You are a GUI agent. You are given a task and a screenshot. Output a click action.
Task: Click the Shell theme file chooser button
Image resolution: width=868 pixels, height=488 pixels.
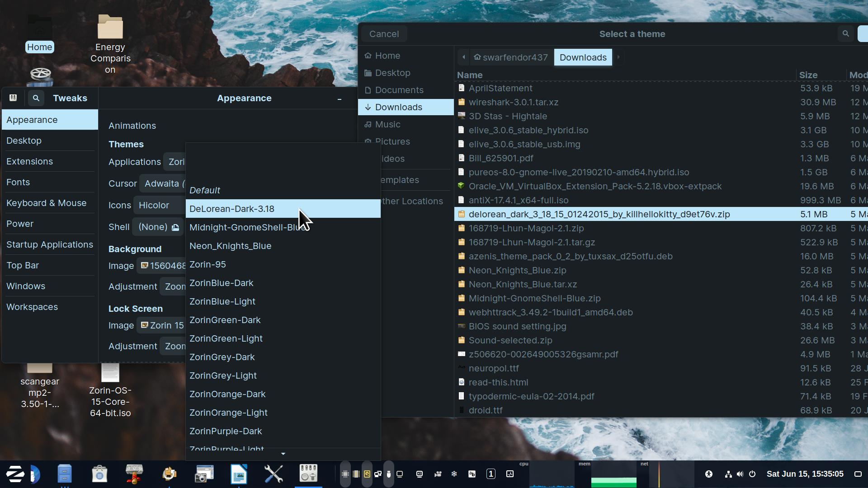coord(158,227)
